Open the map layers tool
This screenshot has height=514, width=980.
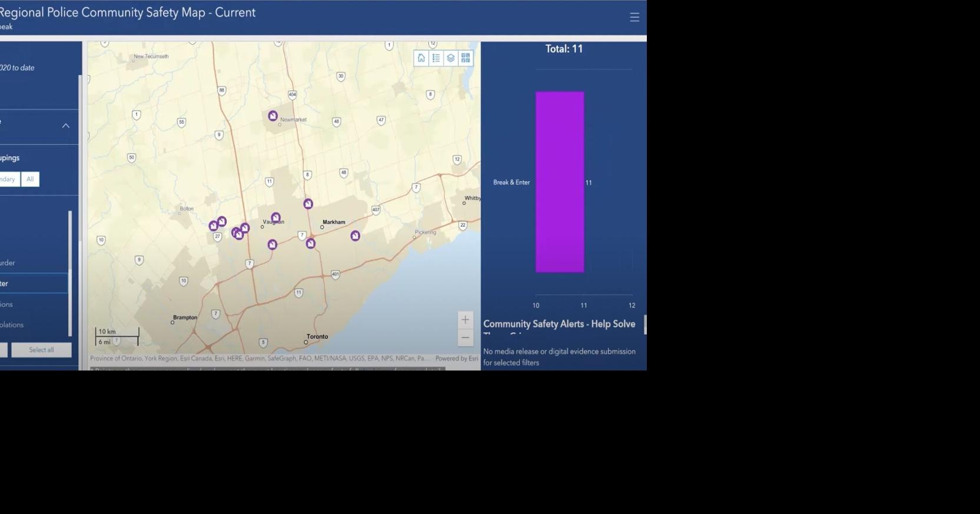tap(451, 58)
